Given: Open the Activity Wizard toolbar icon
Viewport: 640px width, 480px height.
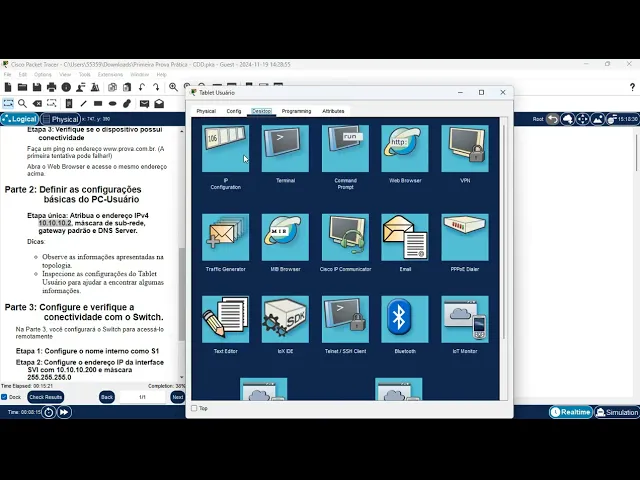Looking at the screenshot, I should 81,87.
